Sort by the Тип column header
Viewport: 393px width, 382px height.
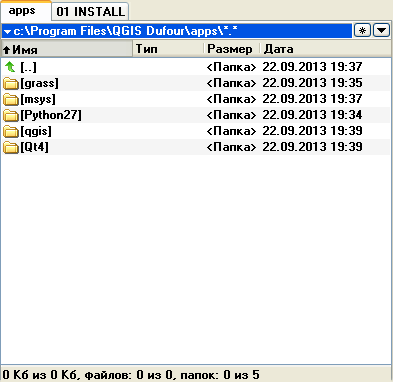click(x=168, y=49)
